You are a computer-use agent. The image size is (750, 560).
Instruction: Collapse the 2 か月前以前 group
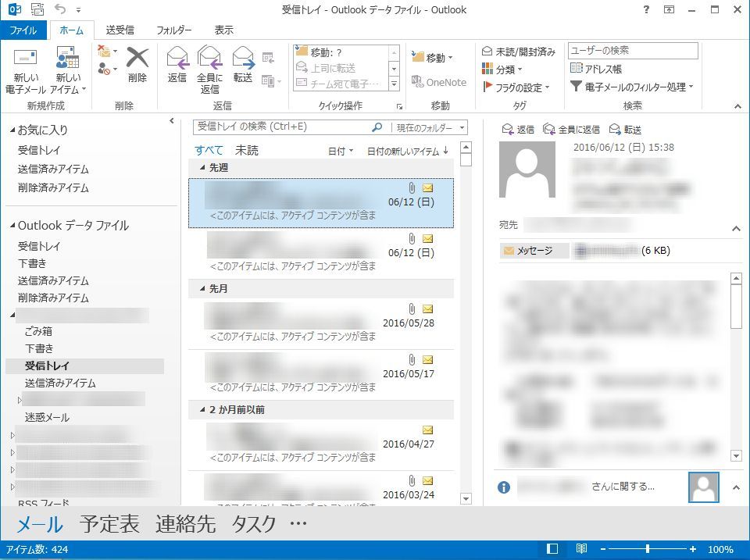[x=202, y=409]
